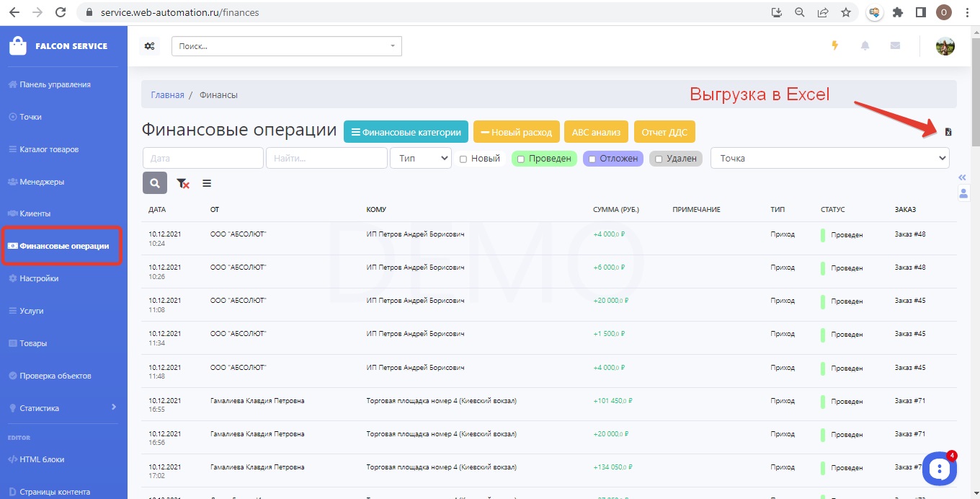
Task: Check the Отложен filter checkbox
Action: click(x=592, y=159)
